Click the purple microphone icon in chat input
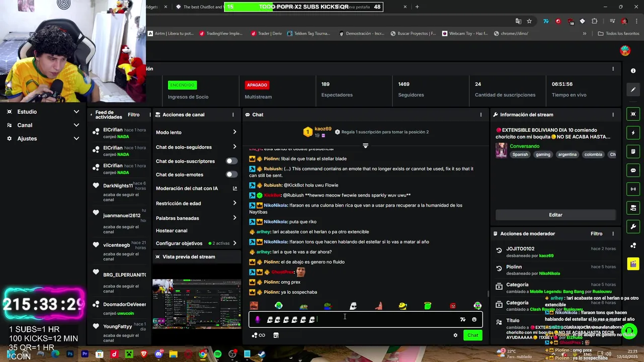644x362 pixels. (x=258, y=319)
